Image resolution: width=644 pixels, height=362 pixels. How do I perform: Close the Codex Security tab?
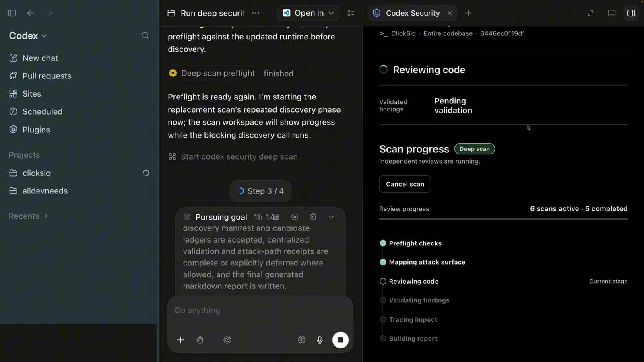click(x=450, y=13)
